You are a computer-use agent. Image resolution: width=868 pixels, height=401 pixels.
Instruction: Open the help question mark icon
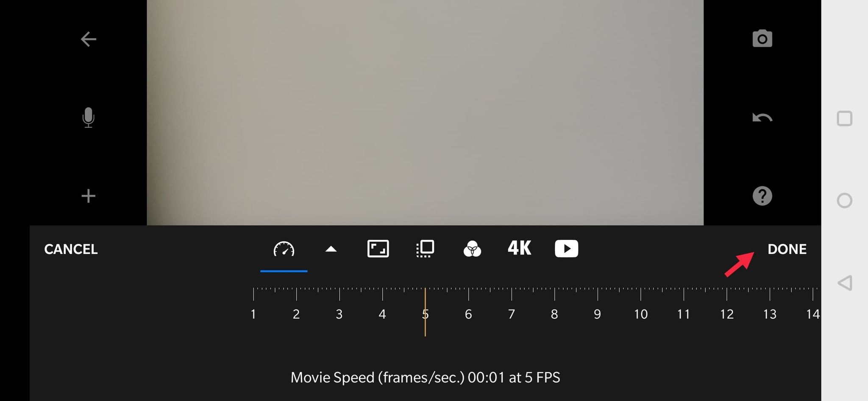[762, 196]
